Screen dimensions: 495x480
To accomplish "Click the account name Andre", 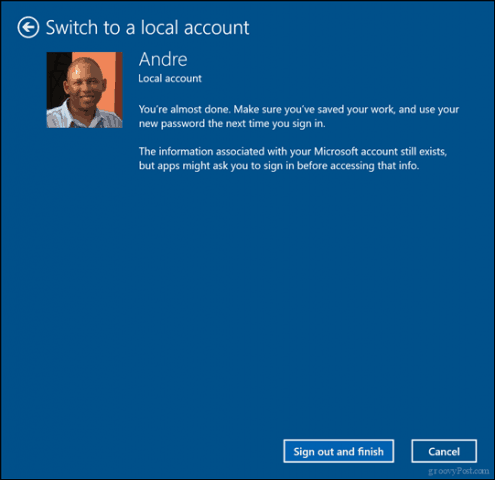I will click(x=163, y=59).
